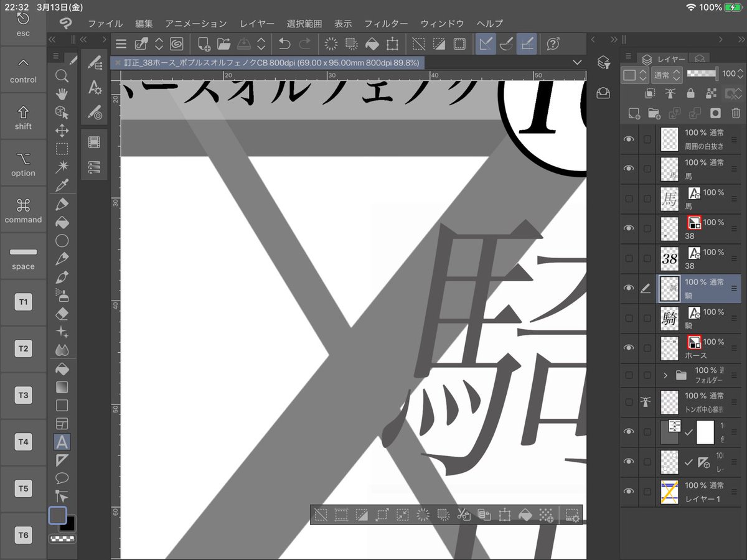Select the Eraser tool
Viewport: 747px width, 560px height.
[x=62, y=313]
